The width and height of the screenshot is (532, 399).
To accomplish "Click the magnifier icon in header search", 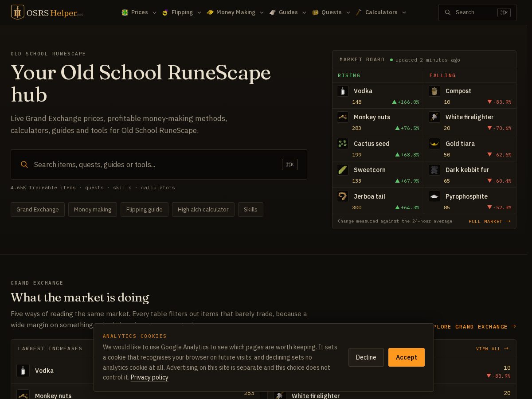I will (x=448, y=12).
